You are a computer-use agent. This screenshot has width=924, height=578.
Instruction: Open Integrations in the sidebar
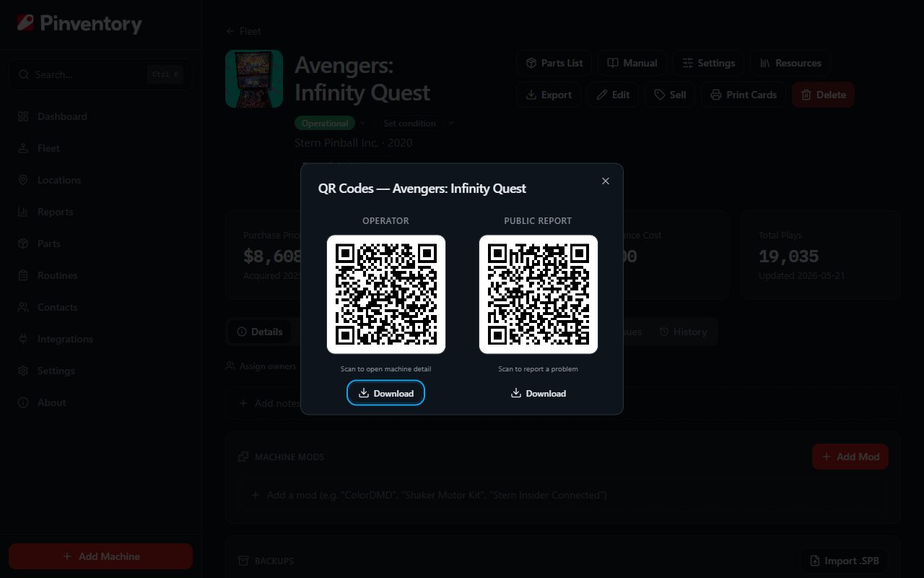click(x=100, y=339)
